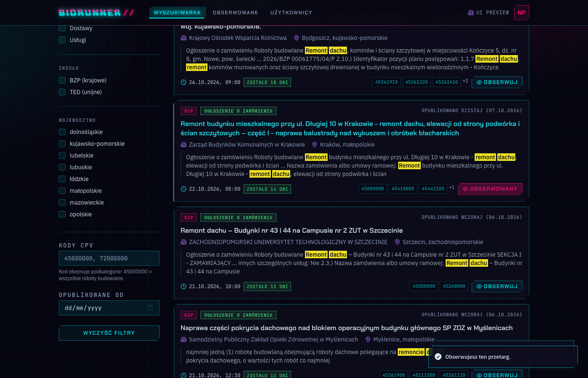588x378 pixels.
Task: Click CPV code tag 45261910
Action: click(x=386, y=82)
